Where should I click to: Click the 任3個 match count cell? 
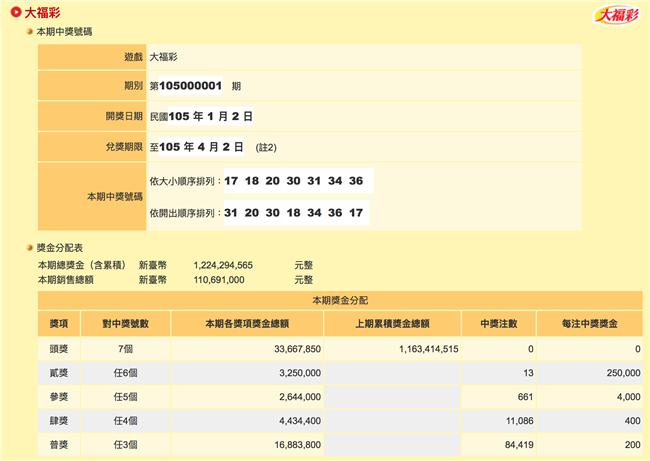coord(126,445)
